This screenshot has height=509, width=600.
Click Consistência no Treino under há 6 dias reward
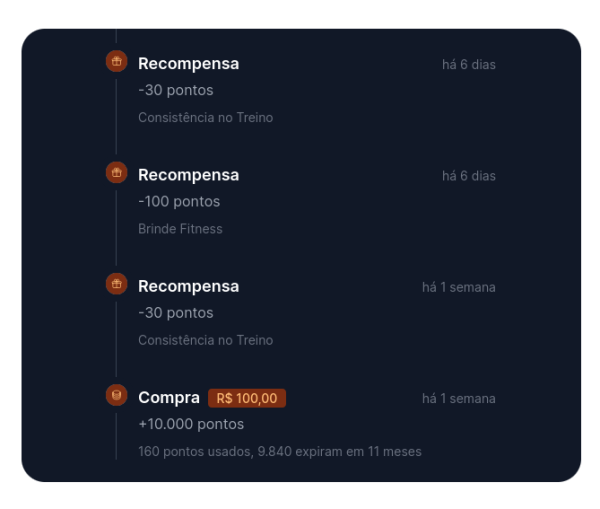pyautogui.click(x=205, y=117)
